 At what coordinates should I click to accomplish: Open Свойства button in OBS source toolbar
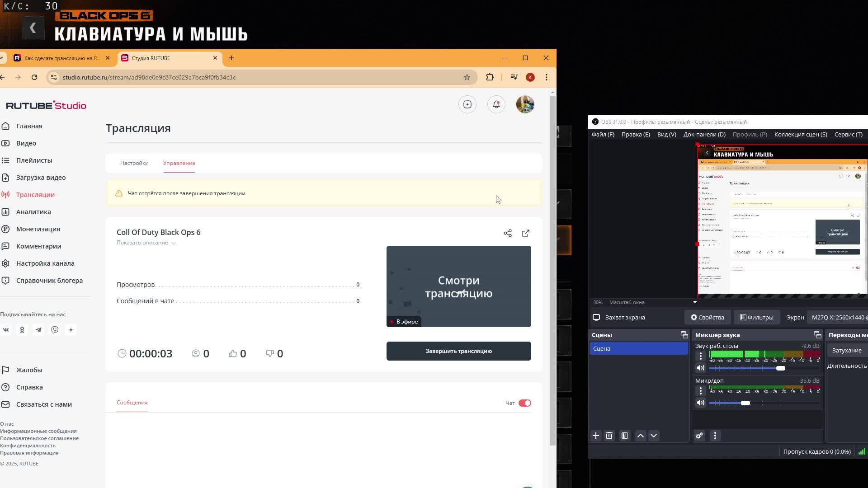click(x=708, y=317)
